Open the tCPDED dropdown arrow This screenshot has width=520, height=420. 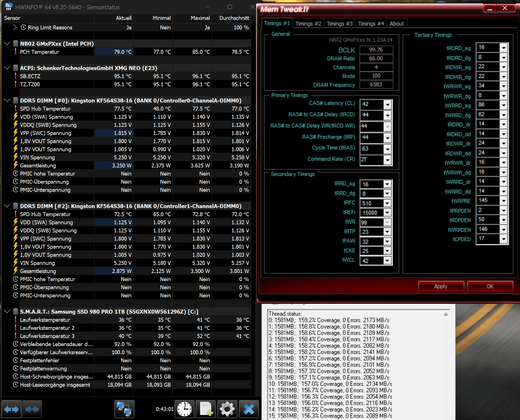coord(503,239)
